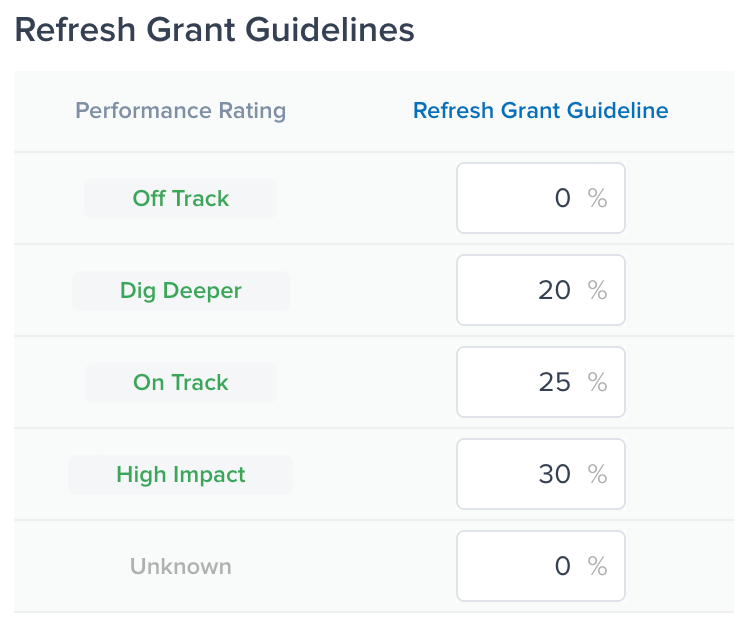Click the Off Track percentage input field
Image resolution: width=754 pixels, height=634 pixels.
[x=540, y=198]
